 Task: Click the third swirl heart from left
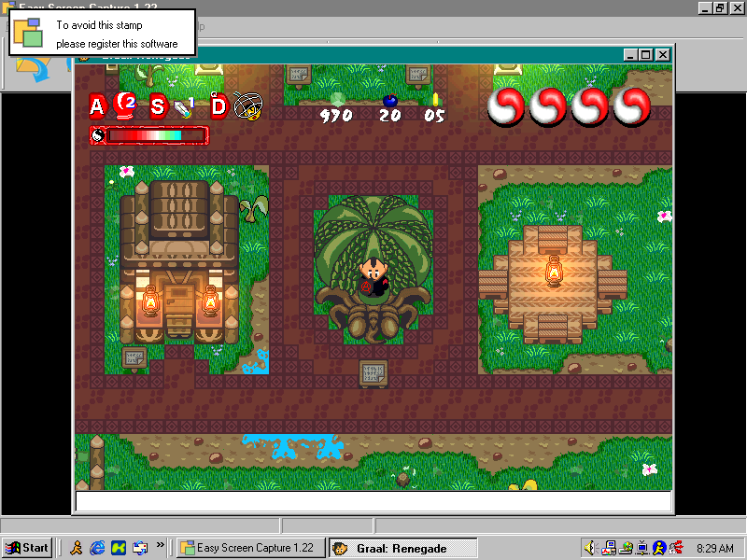[589, 106]
